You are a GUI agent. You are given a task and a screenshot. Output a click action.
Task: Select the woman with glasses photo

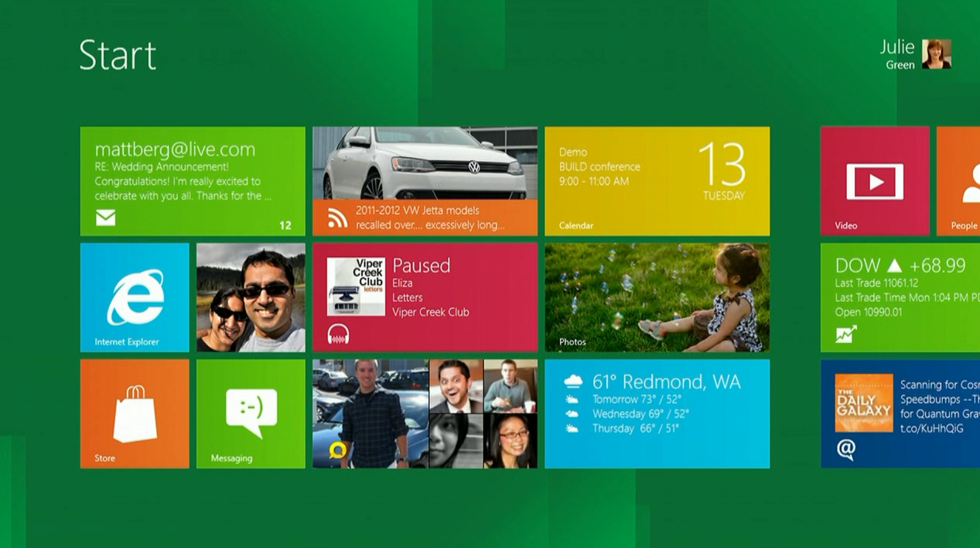510,441
